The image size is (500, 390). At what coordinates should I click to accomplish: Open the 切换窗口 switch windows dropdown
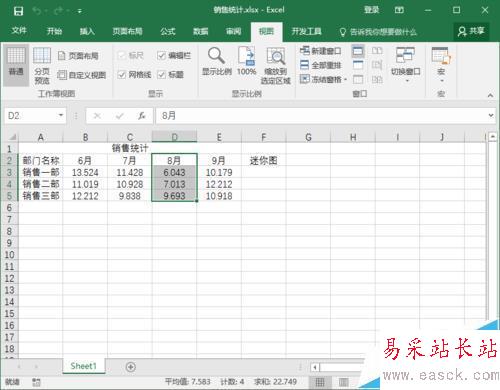click(405, 65)
